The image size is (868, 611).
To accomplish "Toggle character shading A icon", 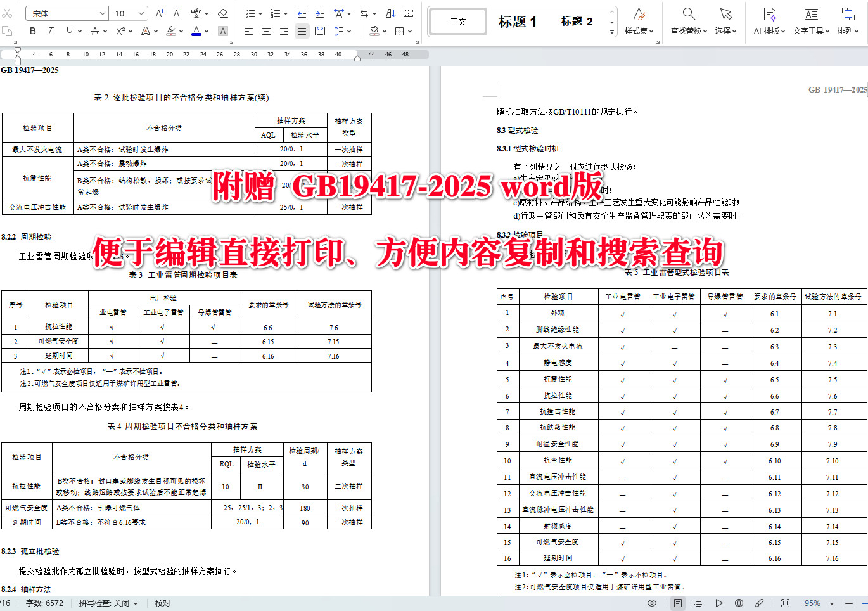I will point(222,31).
